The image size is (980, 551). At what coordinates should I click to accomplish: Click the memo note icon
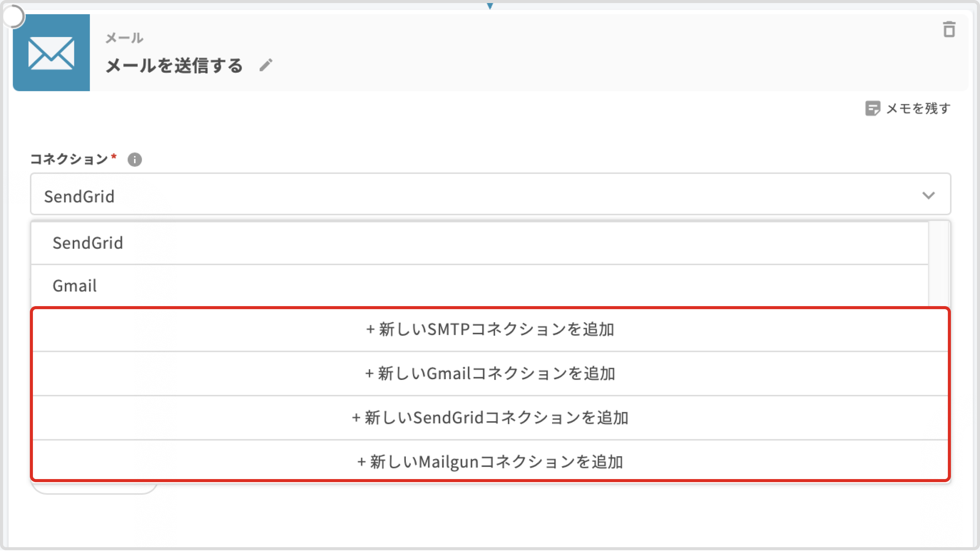tap(872, 108)
